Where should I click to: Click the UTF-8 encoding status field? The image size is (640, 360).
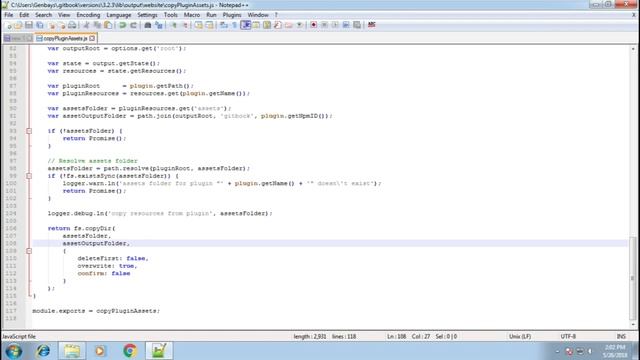pos(568,337)
